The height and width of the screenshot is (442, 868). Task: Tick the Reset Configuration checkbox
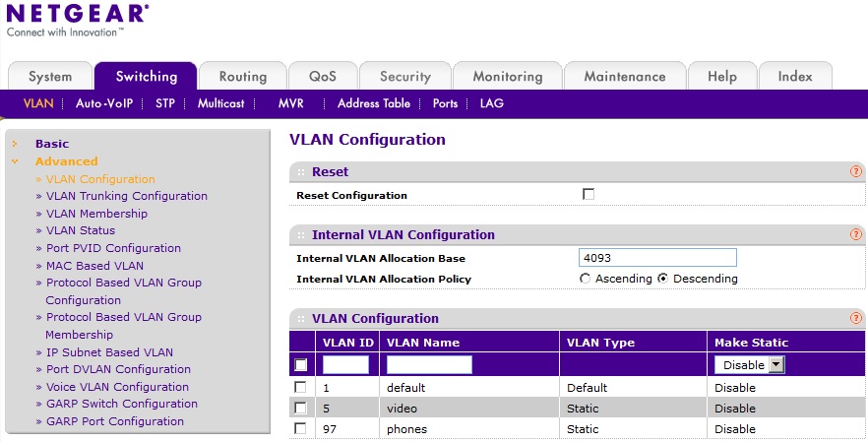point(589,194)
